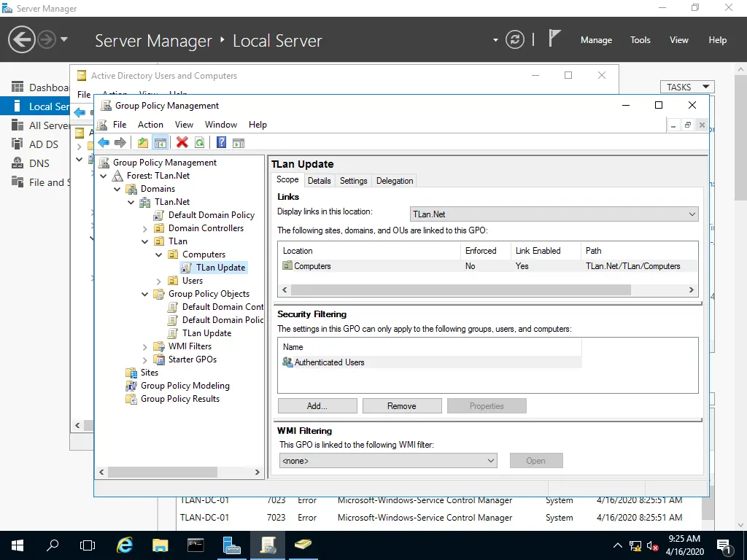The image size is (747, 560).
Task: Select Group Policy Modeling in the tree
Action: tap(185, 386)
